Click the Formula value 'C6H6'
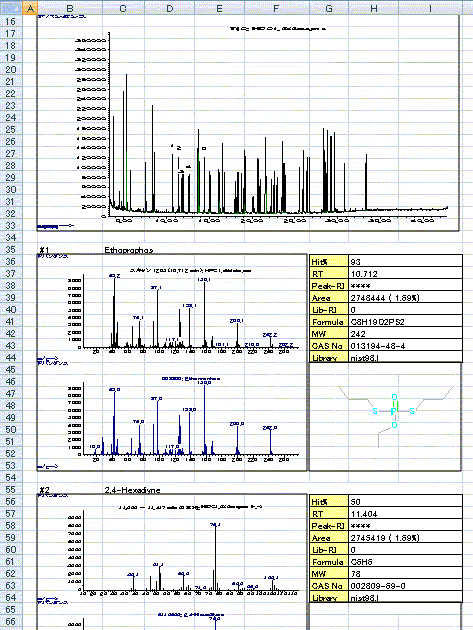473x630 pixels. [405, 562]
